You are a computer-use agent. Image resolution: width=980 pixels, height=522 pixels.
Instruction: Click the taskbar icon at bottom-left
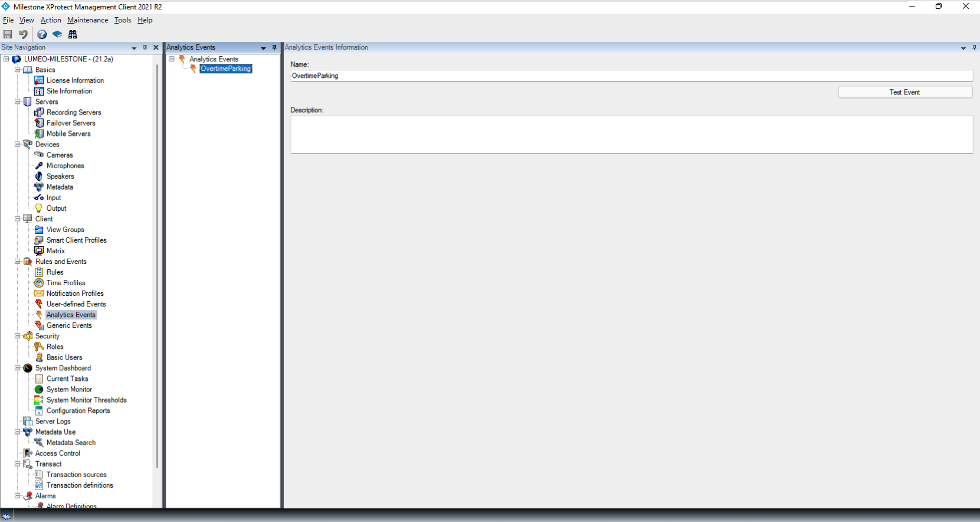click(x=6, y=516)
